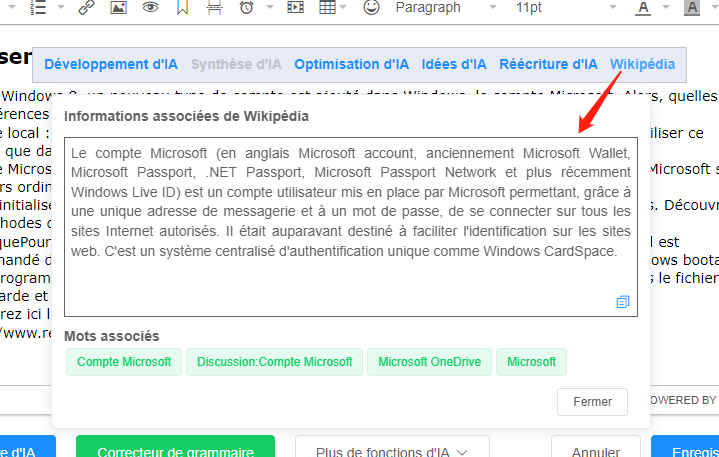The image size is (719, 457).
Task: Select the Microsoft related word tag
Action: 531,362
